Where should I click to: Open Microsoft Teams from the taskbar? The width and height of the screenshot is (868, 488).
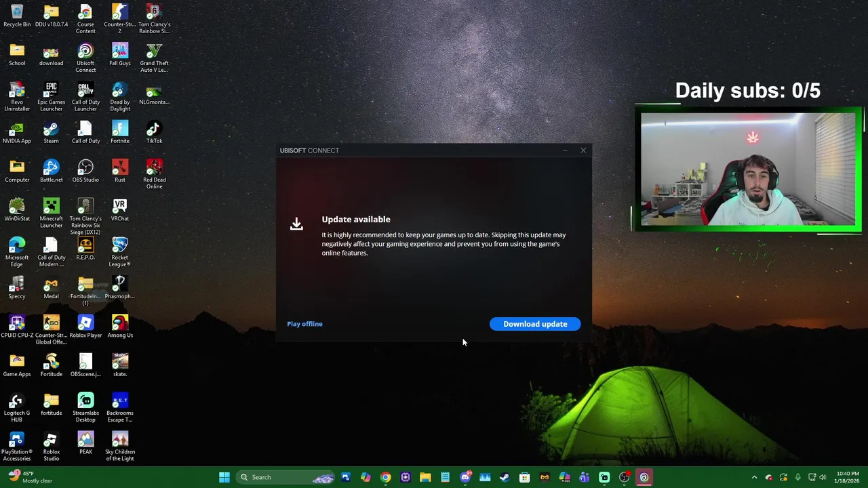585,477
